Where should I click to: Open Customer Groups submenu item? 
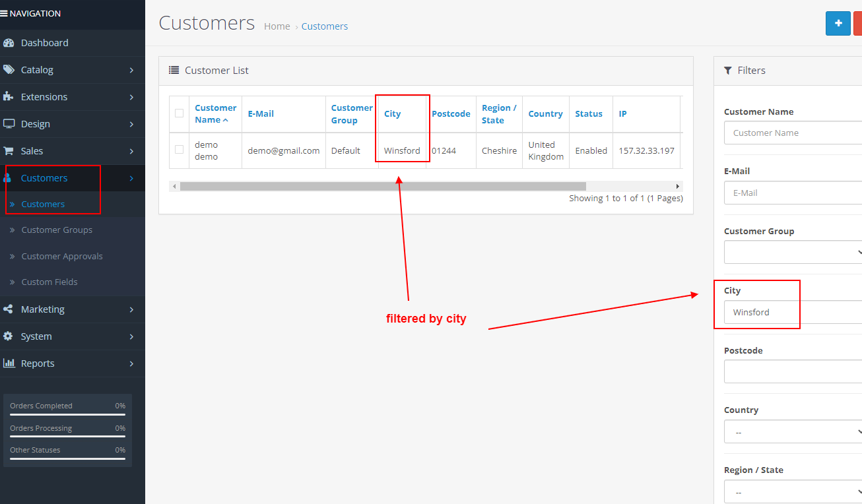click(x=57, y=230)
